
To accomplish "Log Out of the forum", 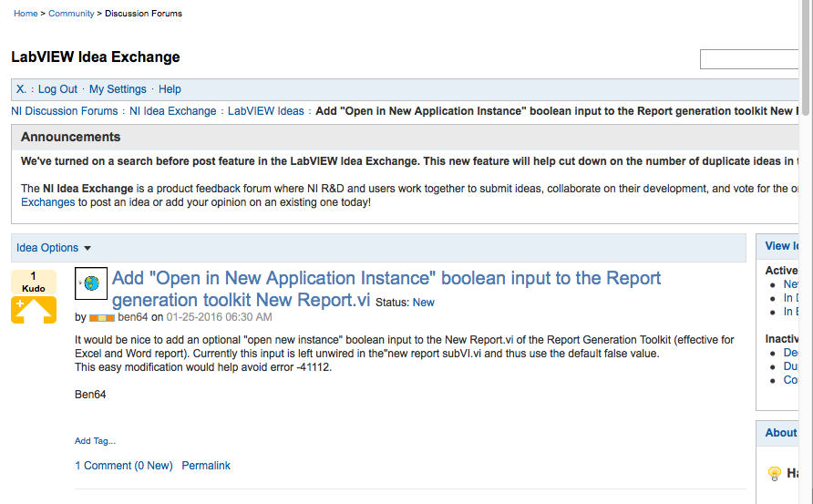I will (x=57, y=89).
